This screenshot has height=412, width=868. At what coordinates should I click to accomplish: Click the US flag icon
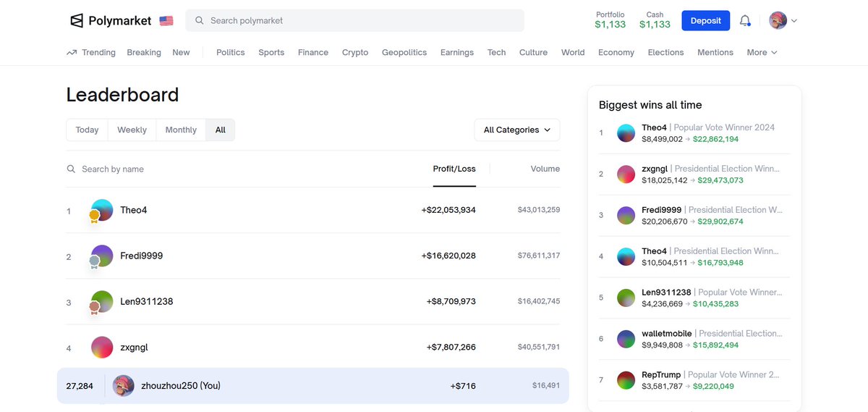click(166, 21)
